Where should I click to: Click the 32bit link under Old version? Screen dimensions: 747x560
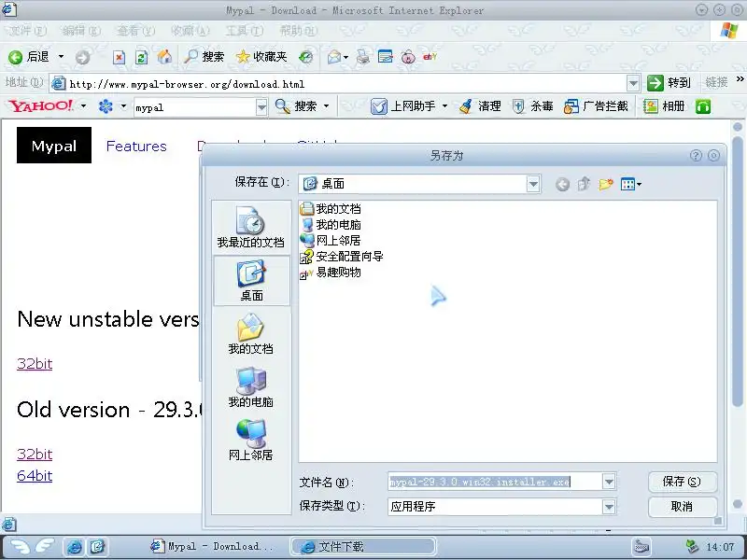35,455
